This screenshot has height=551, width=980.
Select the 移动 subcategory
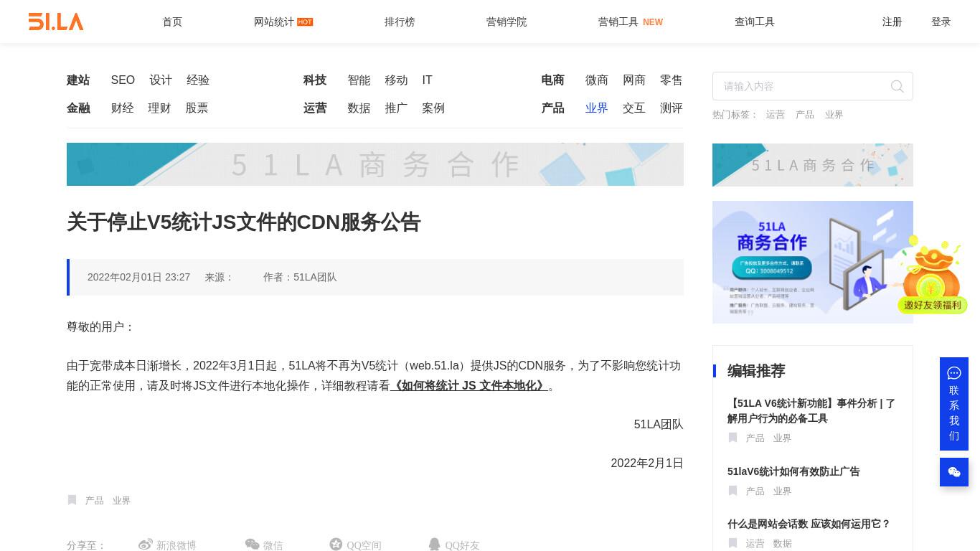click(396, 80)
